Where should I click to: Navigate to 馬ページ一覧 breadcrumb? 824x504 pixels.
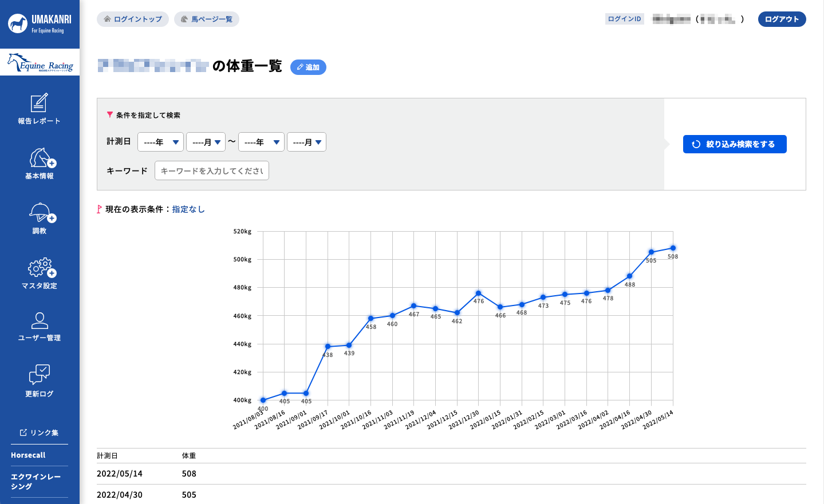point(207,19)
